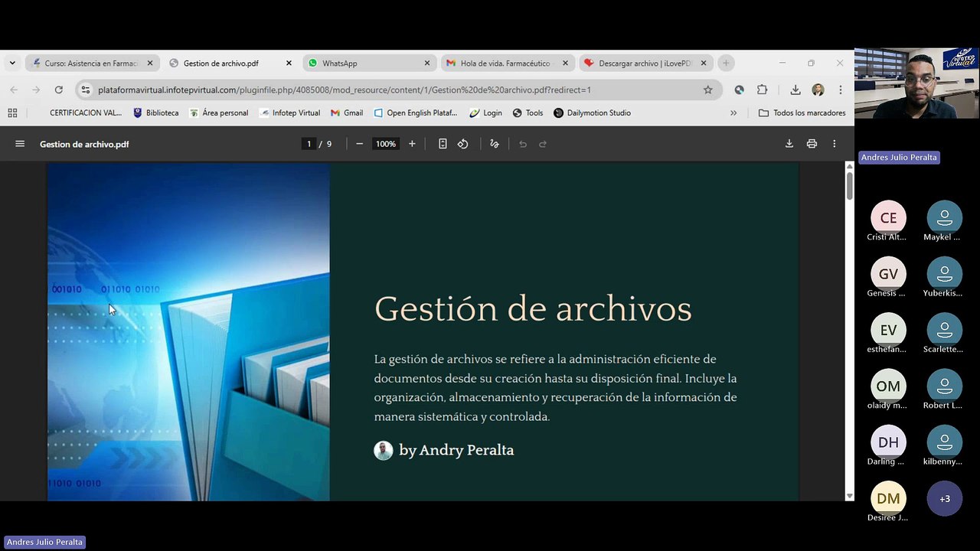Go forward in browser history
980x551 pixels.
pyautogui.click(x=36, y=90)
